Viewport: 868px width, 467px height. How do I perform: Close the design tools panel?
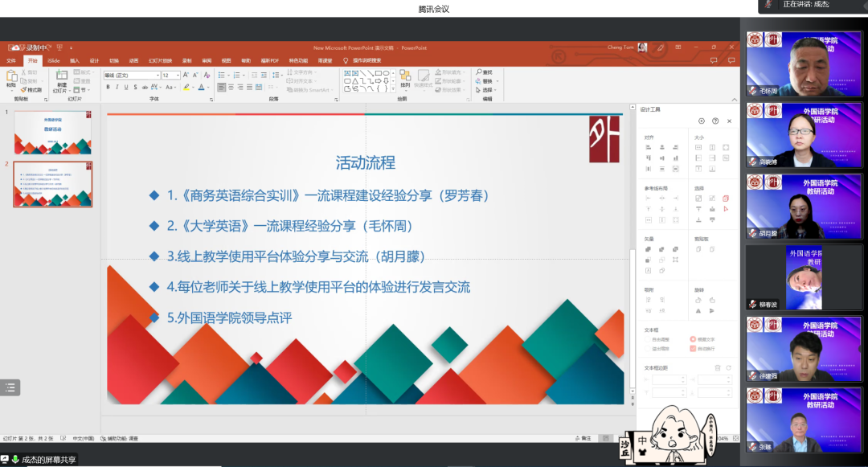tap(729, 121)
